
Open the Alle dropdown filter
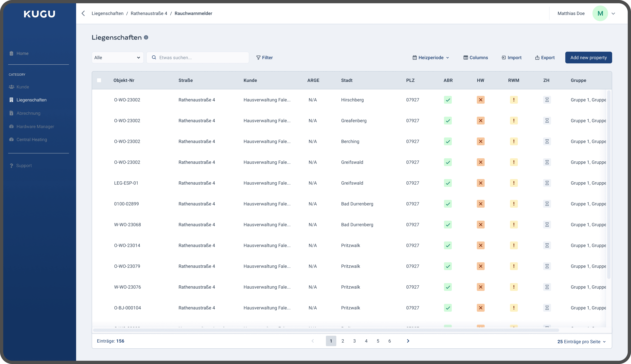(x=117, y=58)
